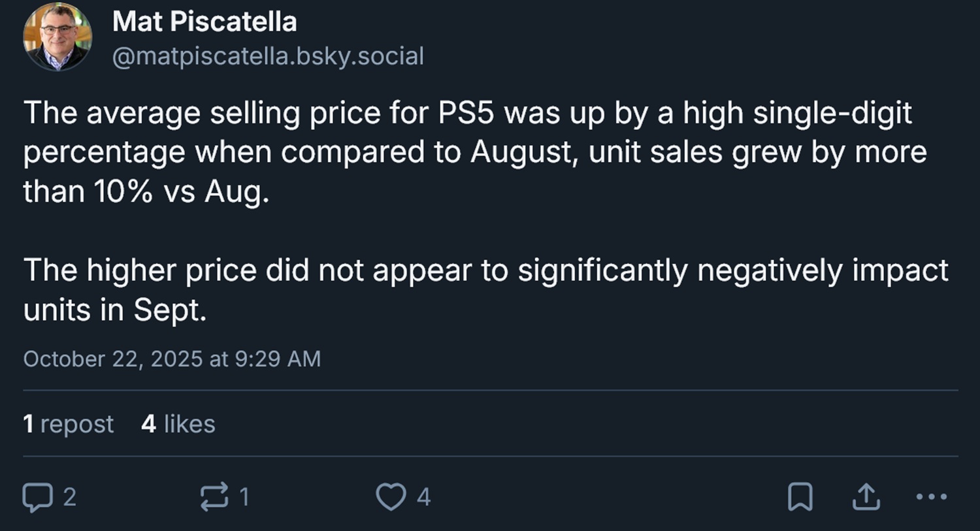Click 'than 10% vs Aug.' text line
Image resolution: width=980 pixels, height=531 pixels.
point(146,191)
